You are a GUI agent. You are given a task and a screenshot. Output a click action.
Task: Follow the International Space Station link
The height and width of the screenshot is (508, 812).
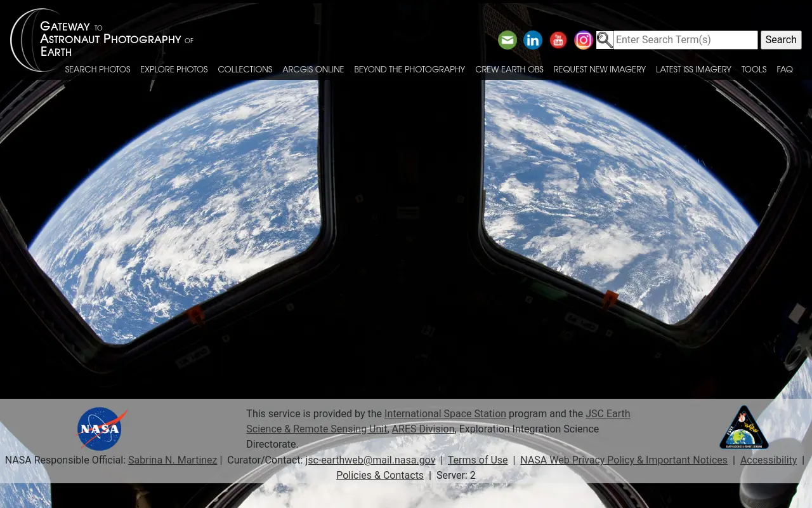click(445, 414)
